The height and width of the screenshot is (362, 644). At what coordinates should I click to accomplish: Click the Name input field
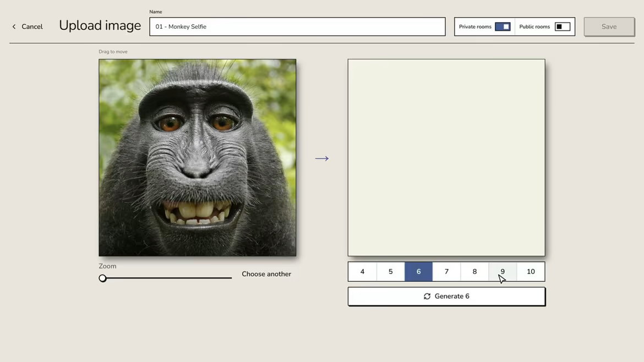(297, 26)
